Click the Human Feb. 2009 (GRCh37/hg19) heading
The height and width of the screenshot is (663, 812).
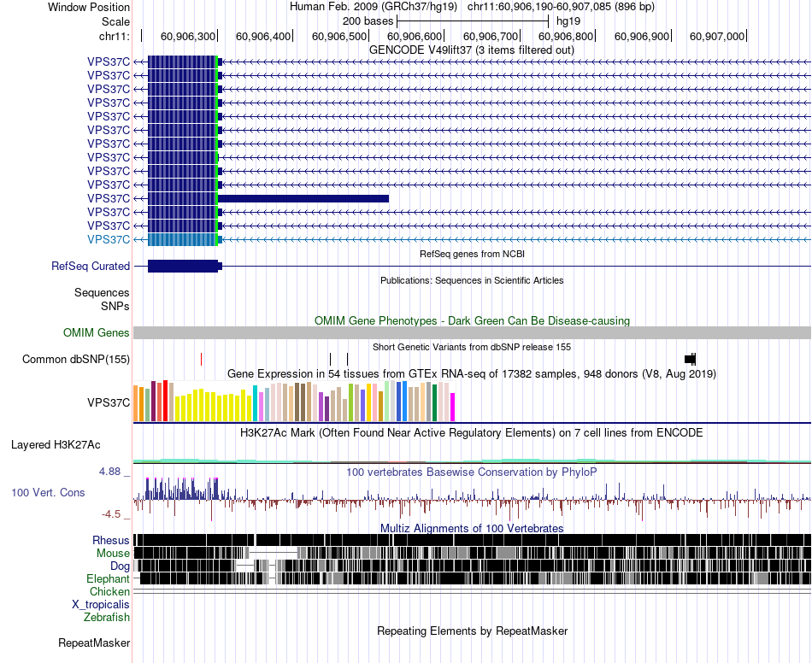tap(374, 7)
